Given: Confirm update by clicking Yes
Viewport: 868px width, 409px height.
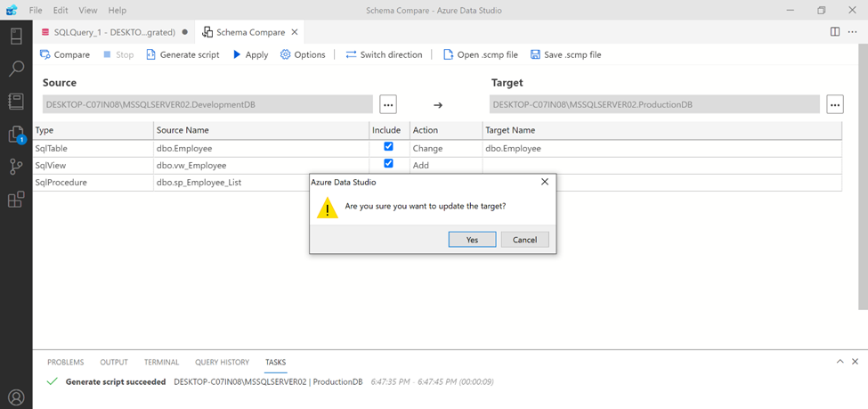Looking at the screenshot, I should (472, 240).
